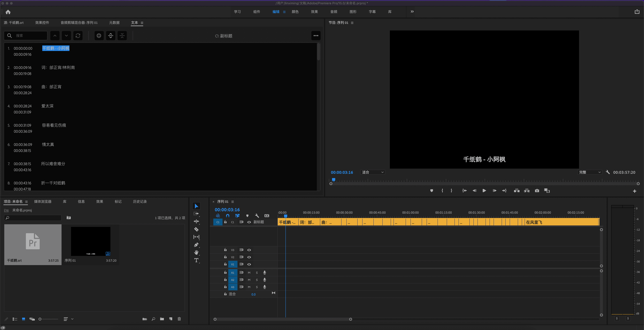Open timeline wrench display settings
This screenshot has height=330, width=644.
257,216
